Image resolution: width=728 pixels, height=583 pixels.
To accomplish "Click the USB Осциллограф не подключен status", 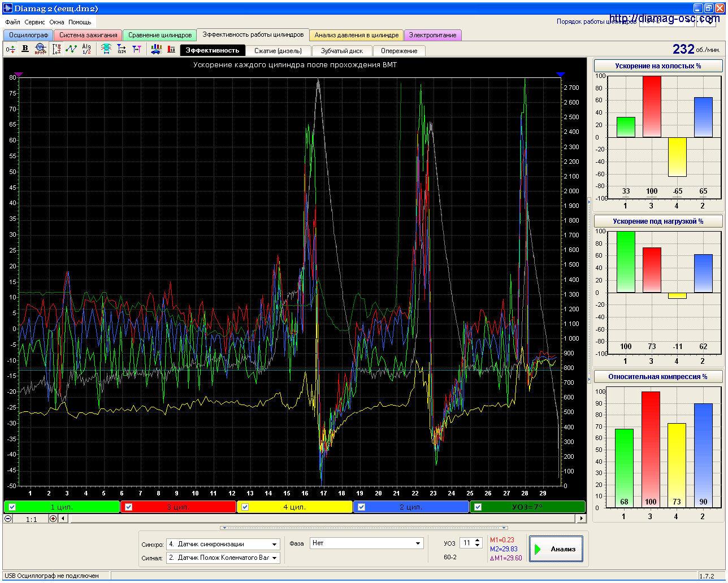I will click(x=51, y=576).
